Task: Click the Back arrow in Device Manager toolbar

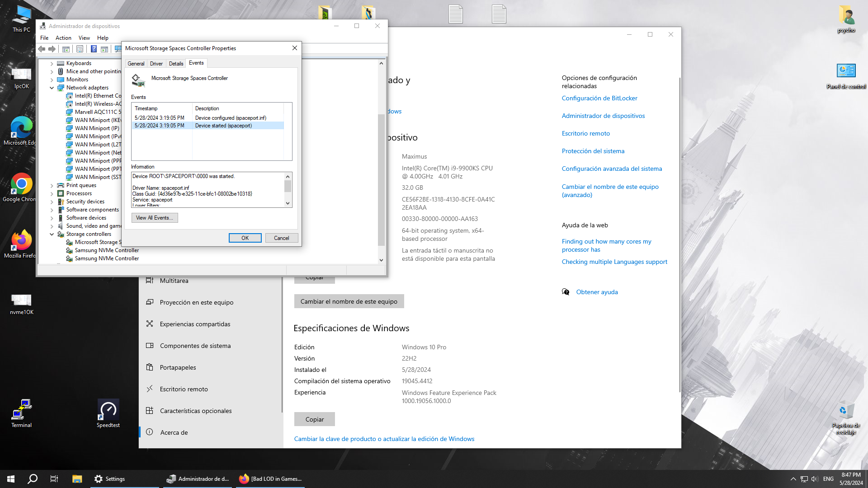Action: 42,49
